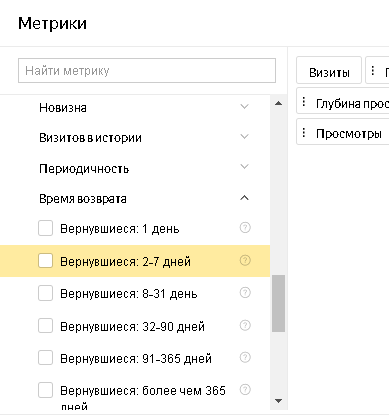Click the text Вернувшиеся: более чем 365
The image size is (389, 419).
(143, 390)
